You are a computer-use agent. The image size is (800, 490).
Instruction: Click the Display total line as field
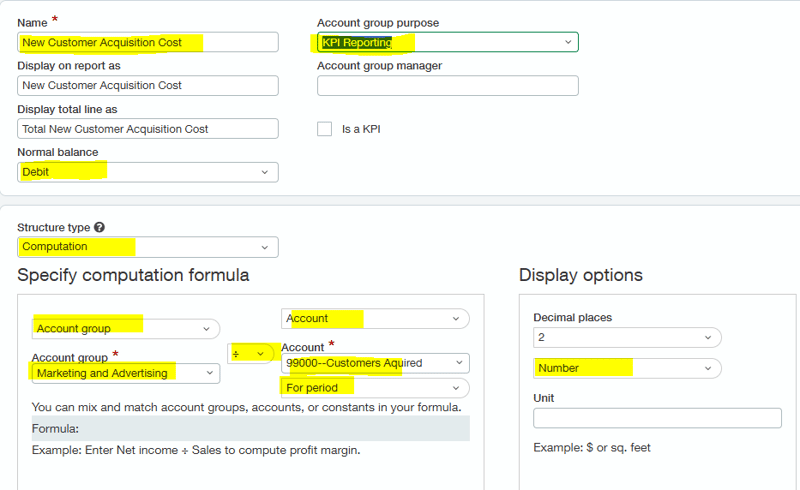pyautogui.click(x=148, y=129)
